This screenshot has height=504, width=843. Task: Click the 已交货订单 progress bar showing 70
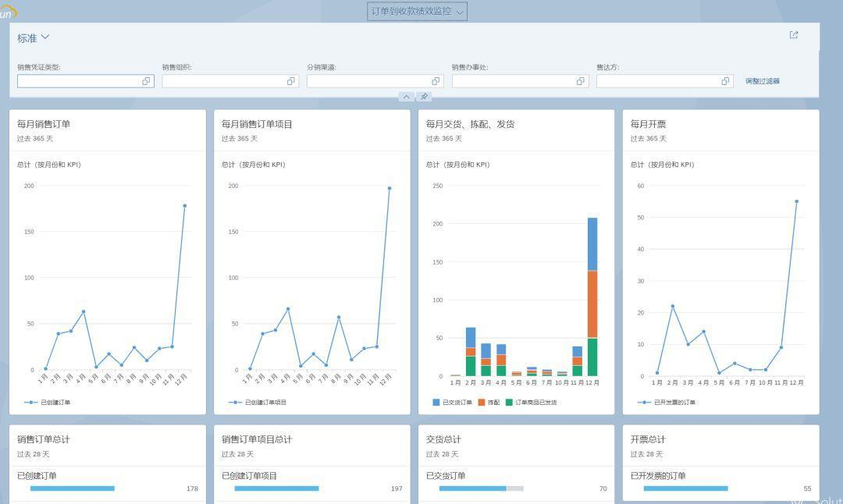pyautogui.click(x=481, y=488)
